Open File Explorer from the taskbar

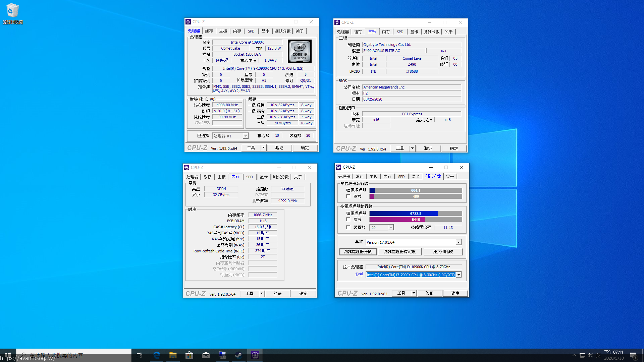pyautogui.click(x=173, y=355)
